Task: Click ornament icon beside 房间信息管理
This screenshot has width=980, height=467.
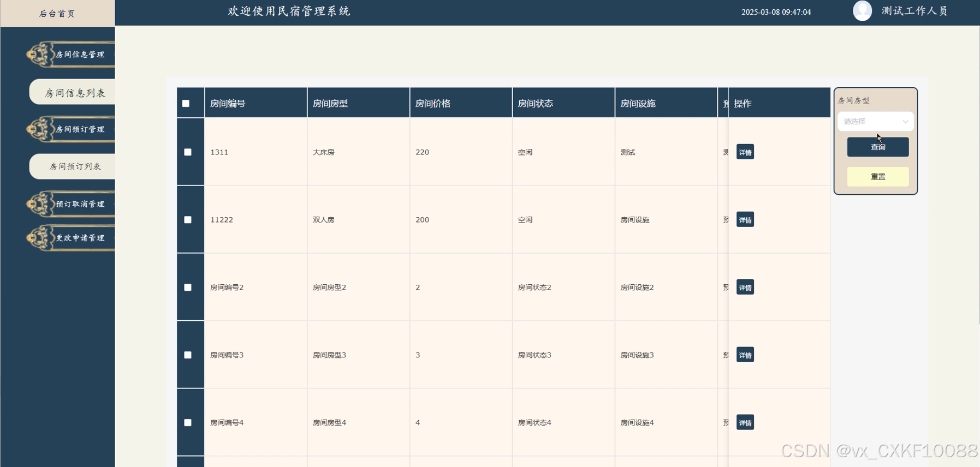Action: 40,55
